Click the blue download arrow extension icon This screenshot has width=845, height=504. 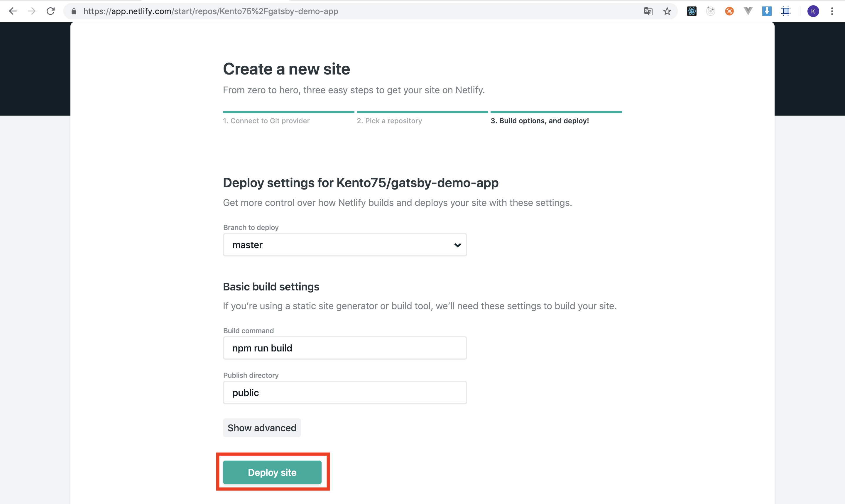[x=767, y=11]
